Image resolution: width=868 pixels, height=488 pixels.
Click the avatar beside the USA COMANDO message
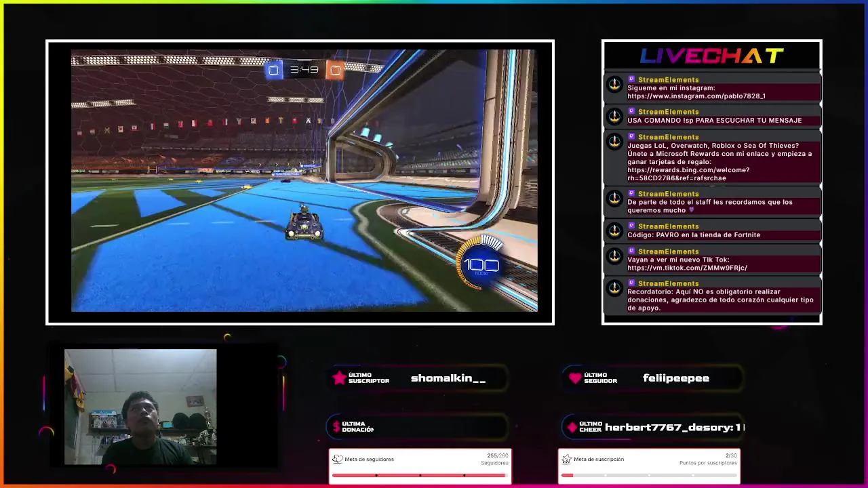point(614,116)
